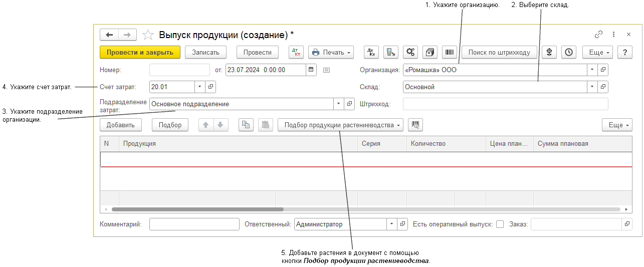
Task: Click the red-green Дт/Кт postings icon
Action: 296,52
